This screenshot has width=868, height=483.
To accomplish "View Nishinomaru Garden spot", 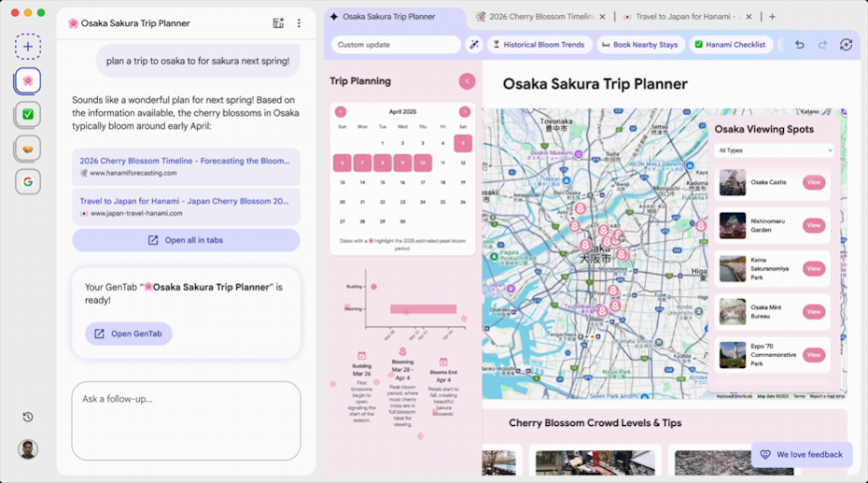I will click(814, 225).
